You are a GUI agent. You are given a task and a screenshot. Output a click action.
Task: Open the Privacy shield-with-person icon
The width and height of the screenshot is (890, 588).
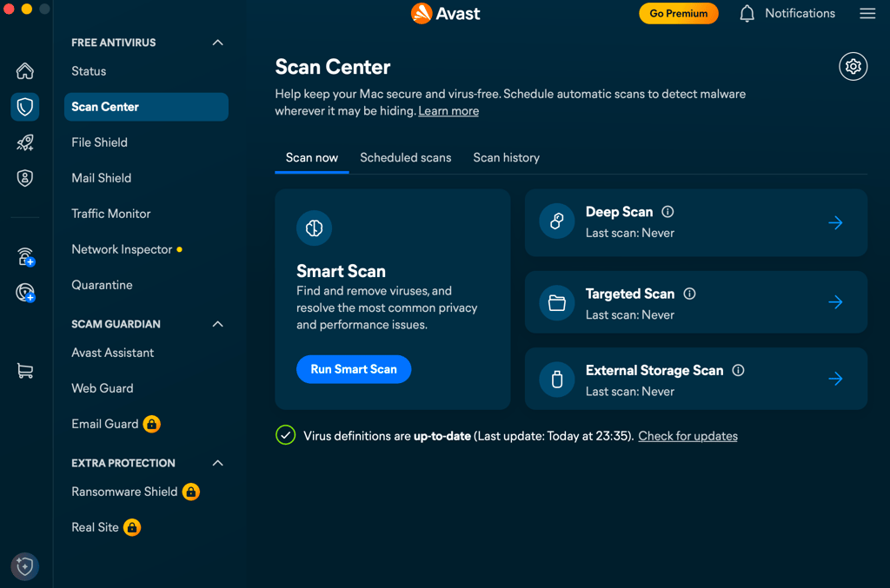click(25, 178)
